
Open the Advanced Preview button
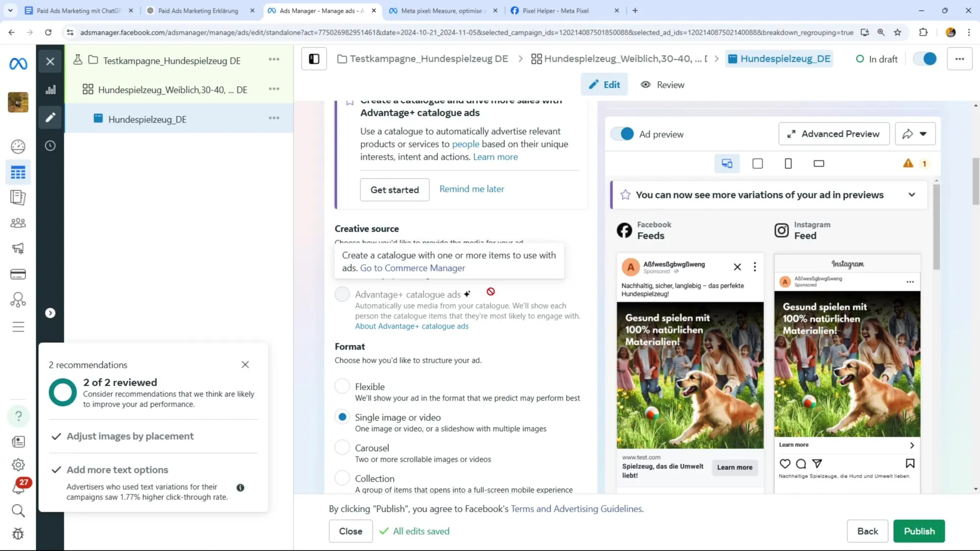tap(834, 134)
